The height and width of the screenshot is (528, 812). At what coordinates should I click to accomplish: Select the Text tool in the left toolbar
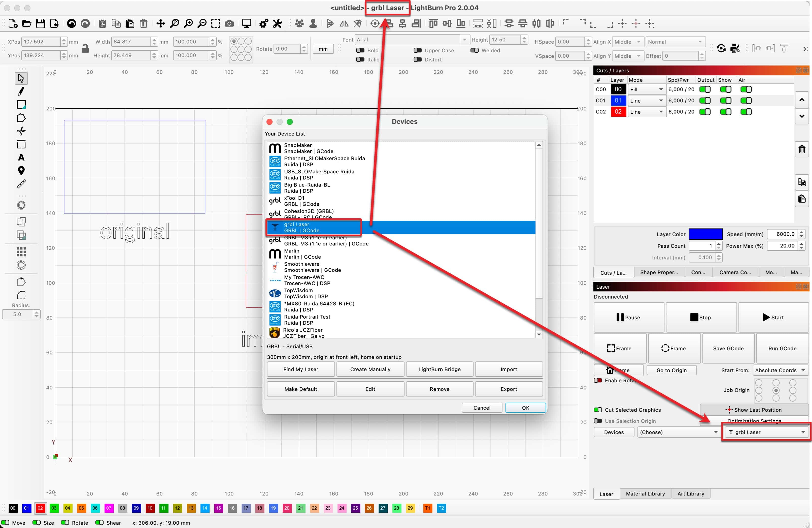[x=21, y=157]
